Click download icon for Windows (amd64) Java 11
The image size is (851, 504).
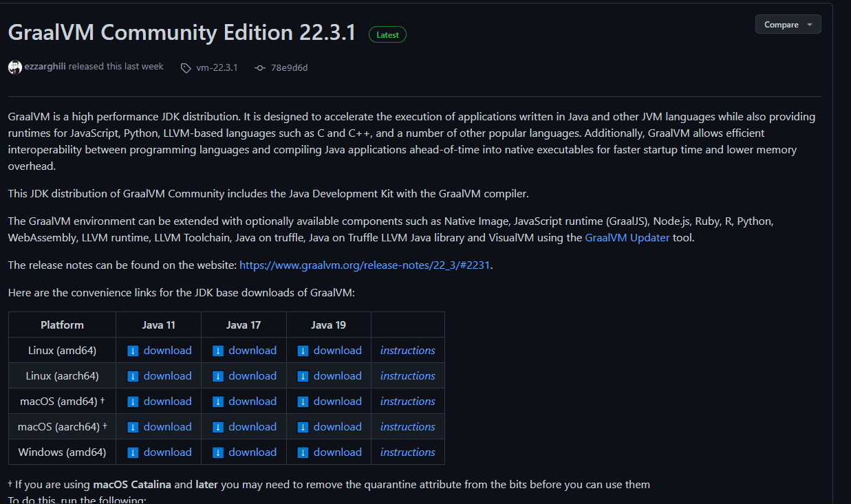click(133, 452)
